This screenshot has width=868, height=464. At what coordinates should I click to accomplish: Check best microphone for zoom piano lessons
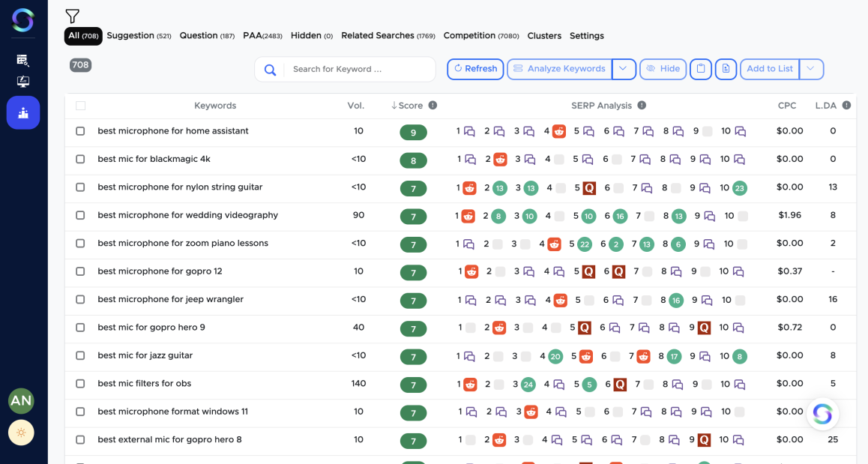(x=80, y=243)
